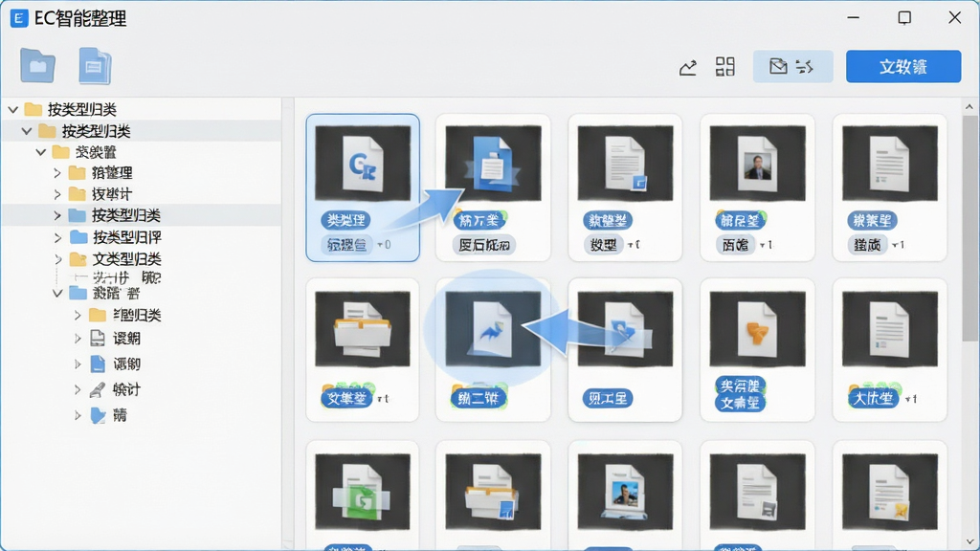
Task: Click the pen icon in the tree
Action: [x=97, y=390]
